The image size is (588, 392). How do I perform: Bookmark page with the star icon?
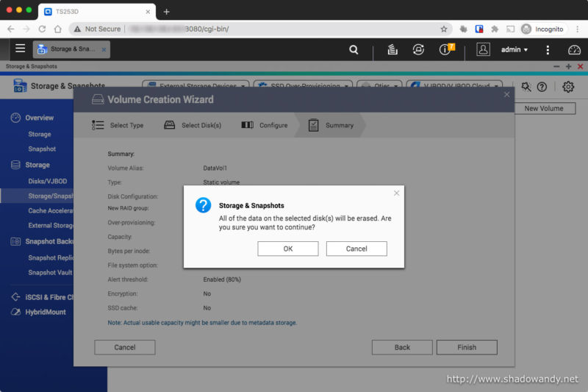(x=443, y=29)
